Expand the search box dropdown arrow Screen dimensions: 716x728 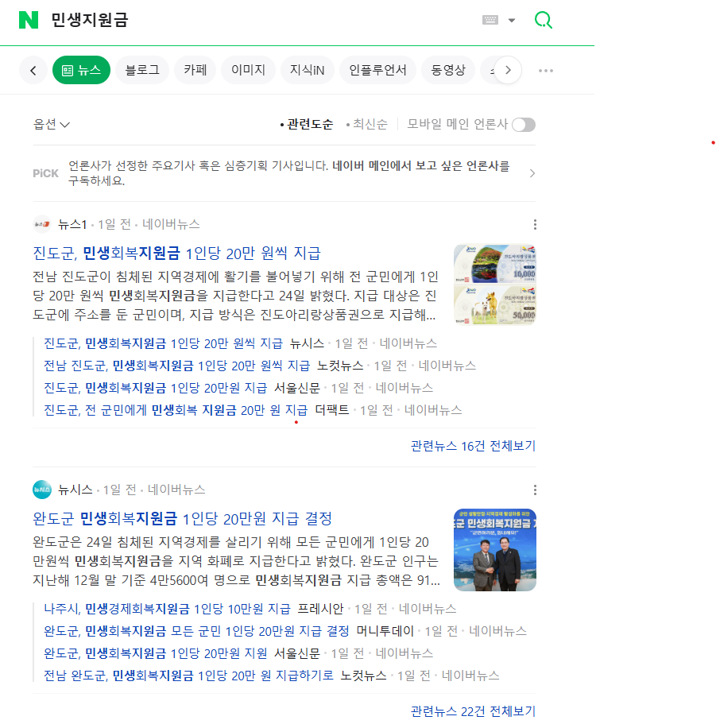512,20
